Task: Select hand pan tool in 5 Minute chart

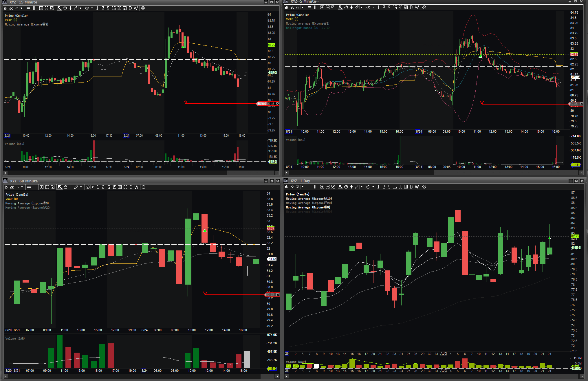Action: 346,7
